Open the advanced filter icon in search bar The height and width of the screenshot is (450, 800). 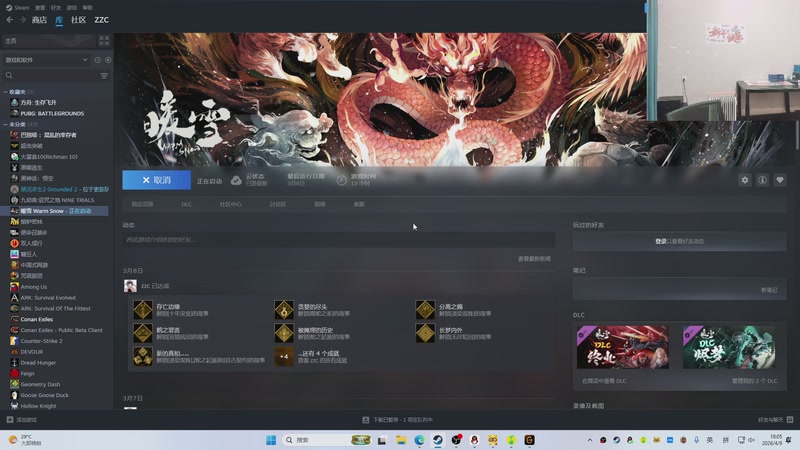pos(104,76)
